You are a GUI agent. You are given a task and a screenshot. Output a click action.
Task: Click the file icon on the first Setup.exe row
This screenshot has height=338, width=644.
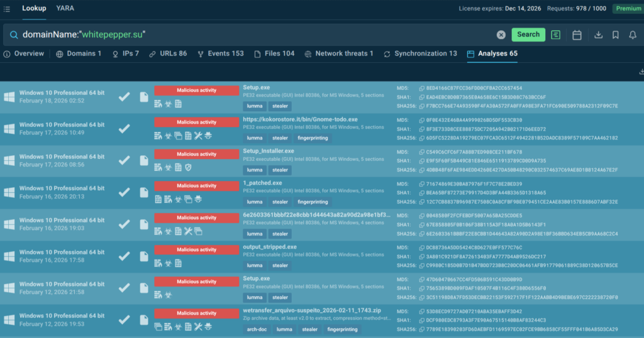pyautogui.click(x=144, y=96)
